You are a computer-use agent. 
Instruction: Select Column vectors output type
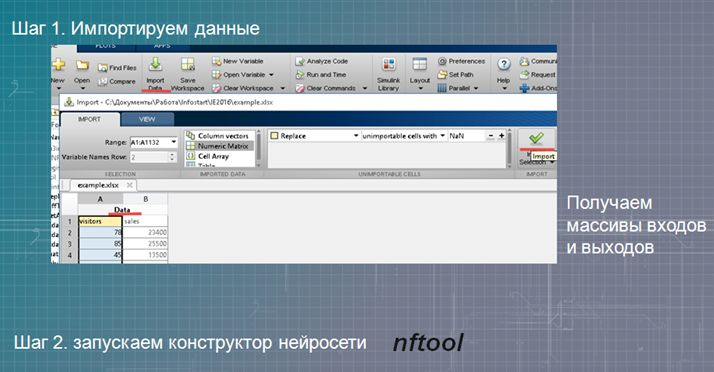tap(218, 136)
